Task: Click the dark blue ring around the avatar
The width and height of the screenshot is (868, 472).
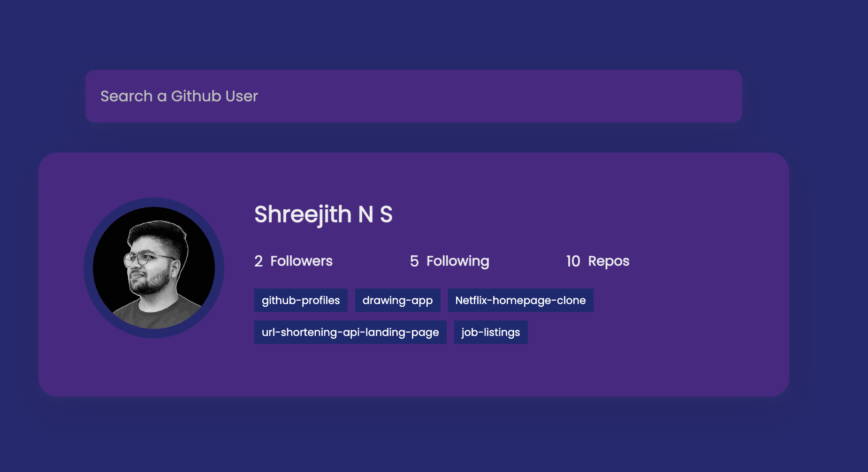Action: pyautogui.click(x=154, y=202)
